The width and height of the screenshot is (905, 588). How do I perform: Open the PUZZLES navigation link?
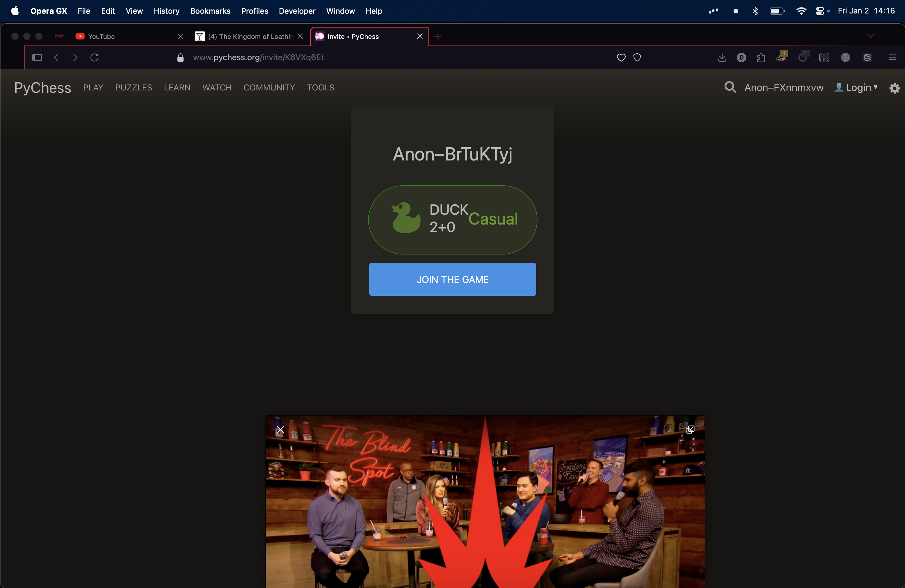point(133,87)
